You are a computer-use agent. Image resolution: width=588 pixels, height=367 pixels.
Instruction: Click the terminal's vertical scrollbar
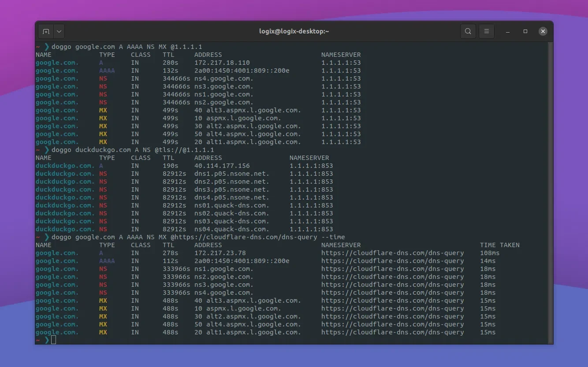pos(550,193)
